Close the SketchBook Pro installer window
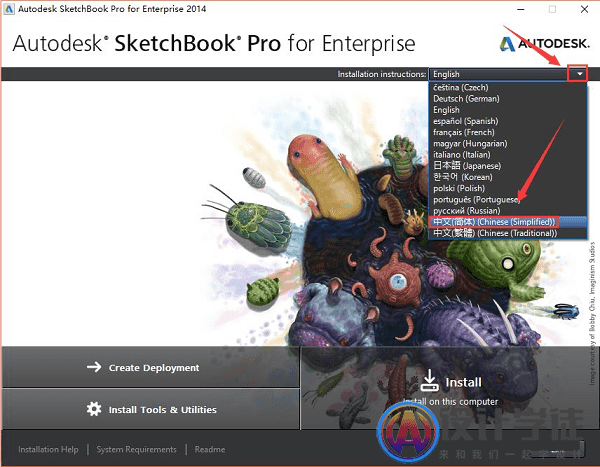 pos(584,9)
